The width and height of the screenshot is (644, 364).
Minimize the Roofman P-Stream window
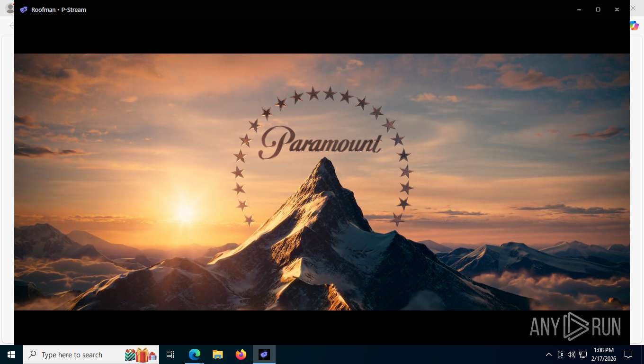tap(579, 9)
